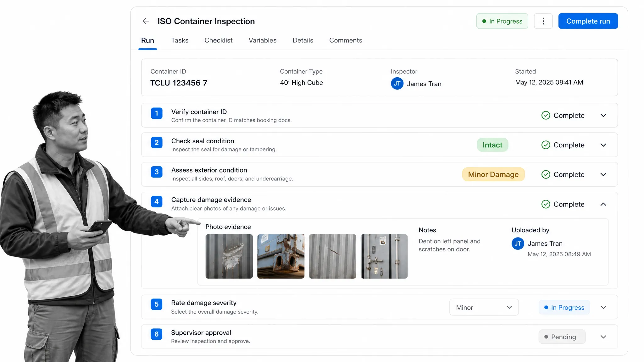Click the step 5 number badge

coord(157,304)
